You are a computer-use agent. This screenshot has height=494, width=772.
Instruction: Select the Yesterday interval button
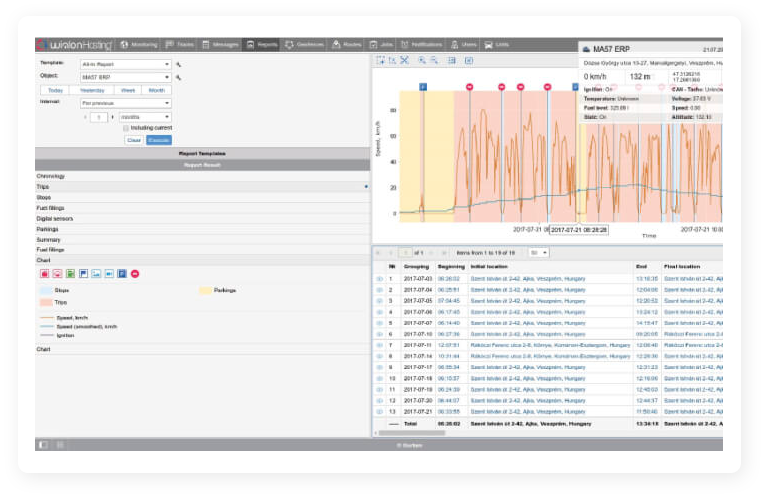[92, 91]
